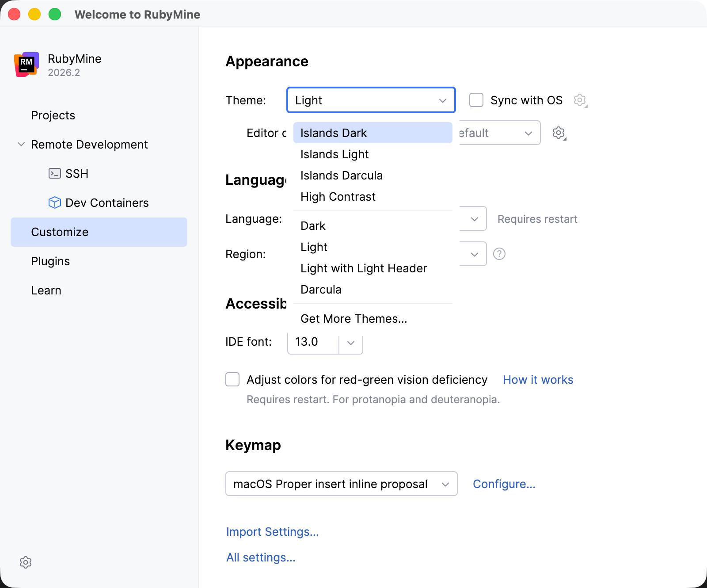Click the Appearance section heading
This screenshot has height=588, width=707.
click(x=267, y=61)
